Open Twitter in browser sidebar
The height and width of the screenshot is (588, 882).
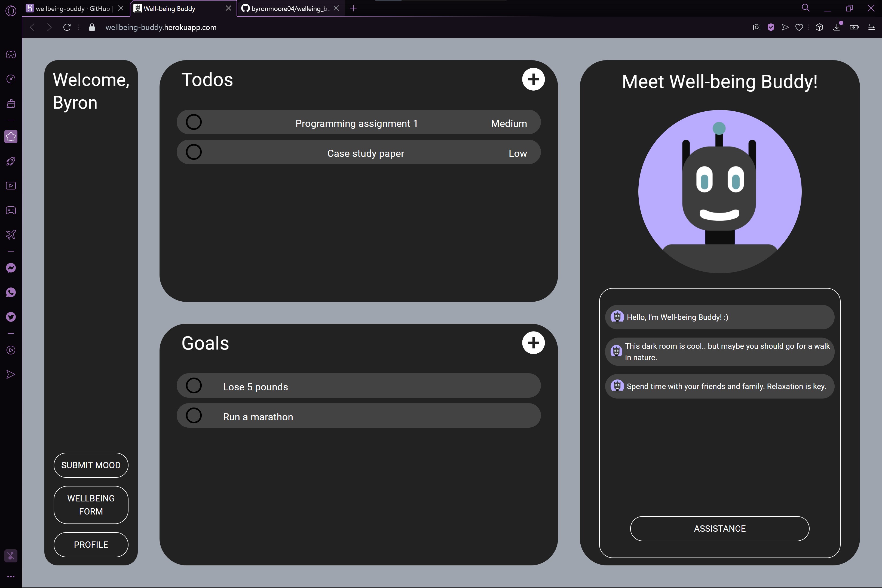coord(11,317)
